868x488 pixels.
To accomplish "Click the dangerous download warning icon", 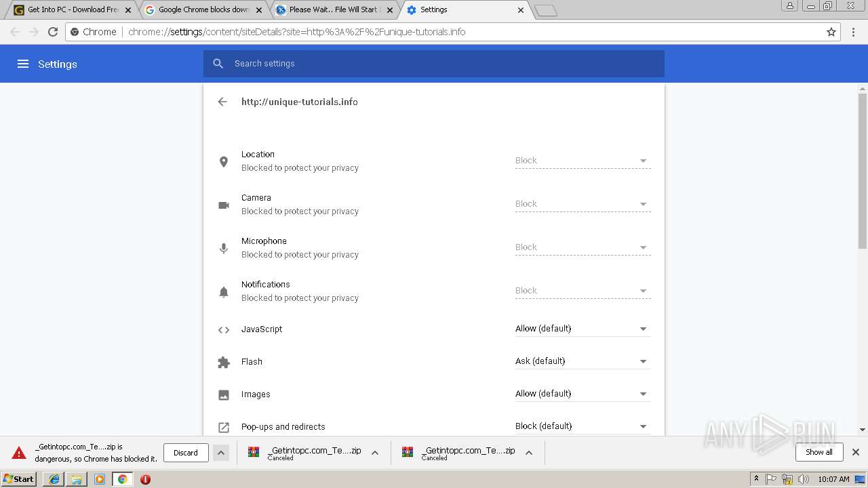I will pos(19,453).
